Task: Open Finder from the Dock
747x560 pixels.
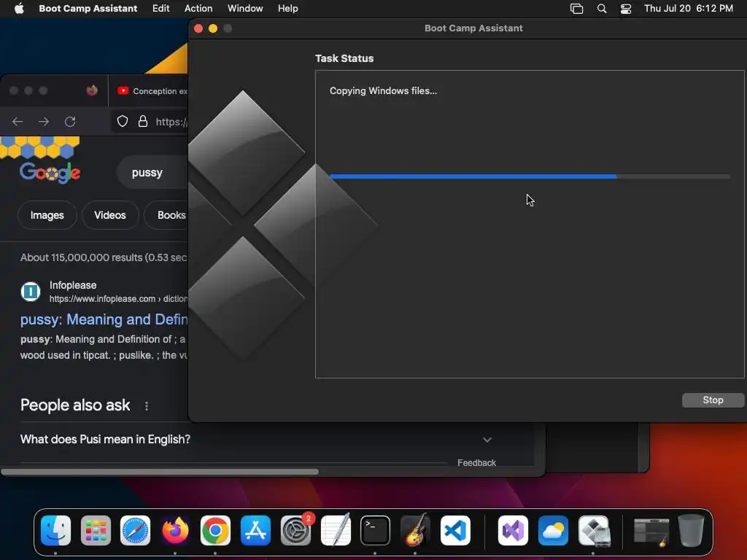Action: (x=55, y=530)
